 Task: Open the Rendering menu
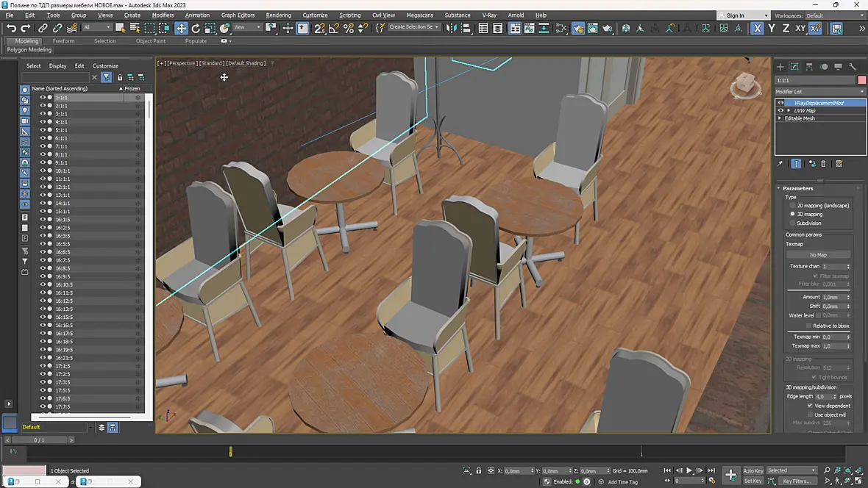click(278, 15)
